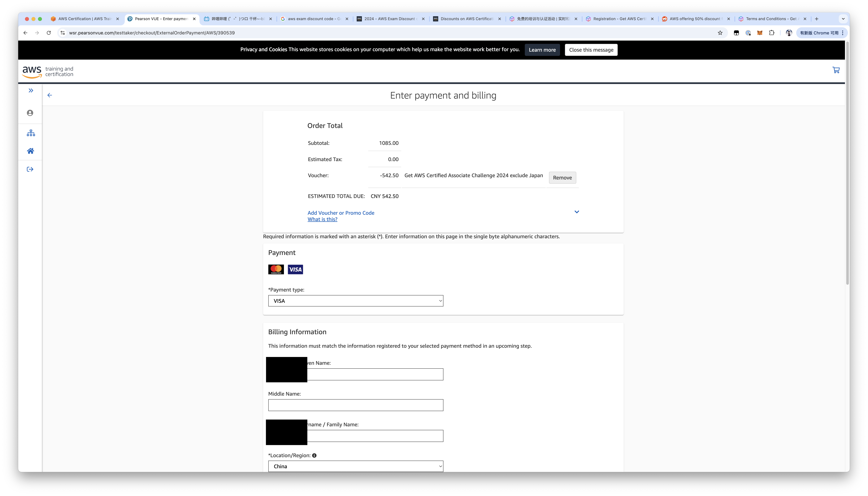The height and width of the screenshot is (496, 868).
Task: Expand the Add Voucher or Promo Code chevron
Action: (576, 212)
